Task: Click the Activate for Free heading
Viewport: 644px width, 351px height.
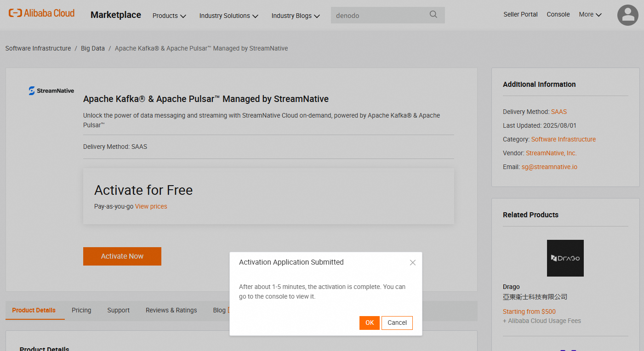Action: (143, 190)
